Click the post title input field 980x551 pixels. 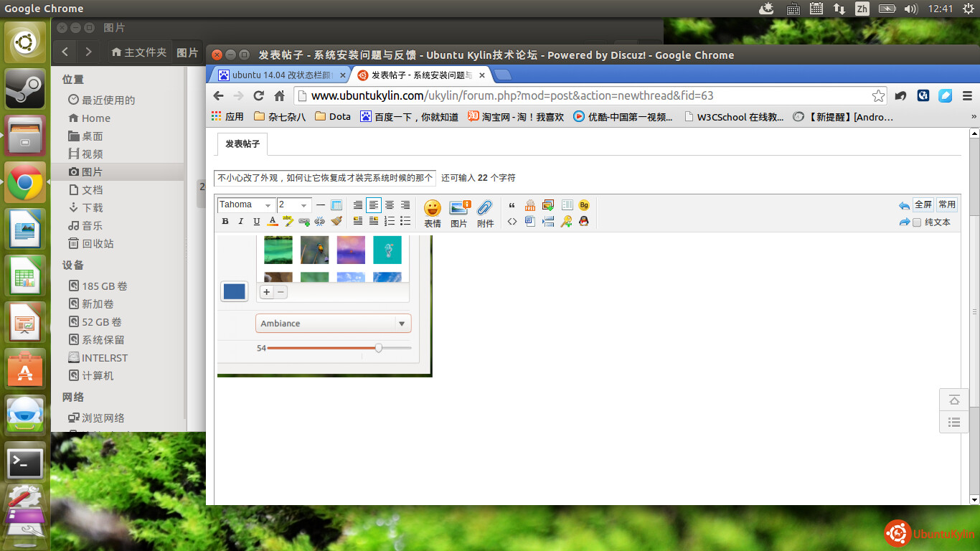point(324,178)
